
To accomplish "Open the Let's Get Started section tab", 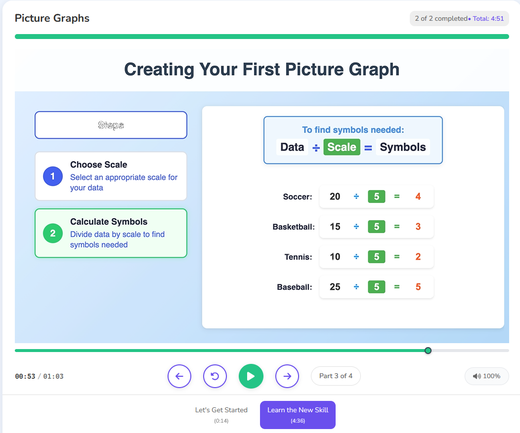I will click(x=221, y=415).
